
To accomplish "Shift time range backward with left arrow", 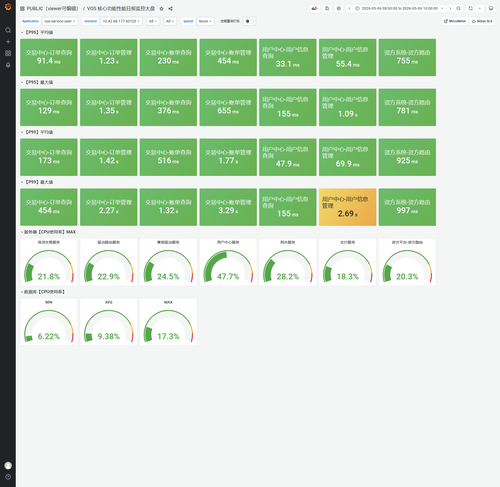I will [349, 8].
